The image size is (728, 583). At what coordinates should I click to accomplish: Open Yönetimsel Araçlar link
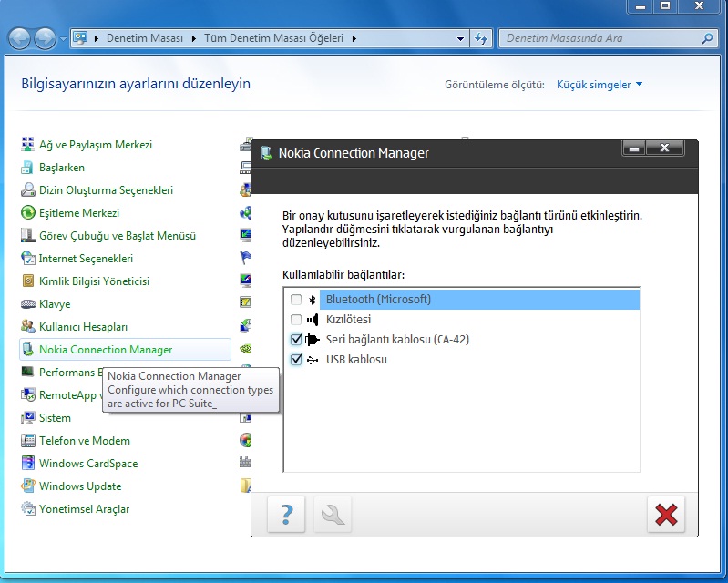tap(84, 508)
